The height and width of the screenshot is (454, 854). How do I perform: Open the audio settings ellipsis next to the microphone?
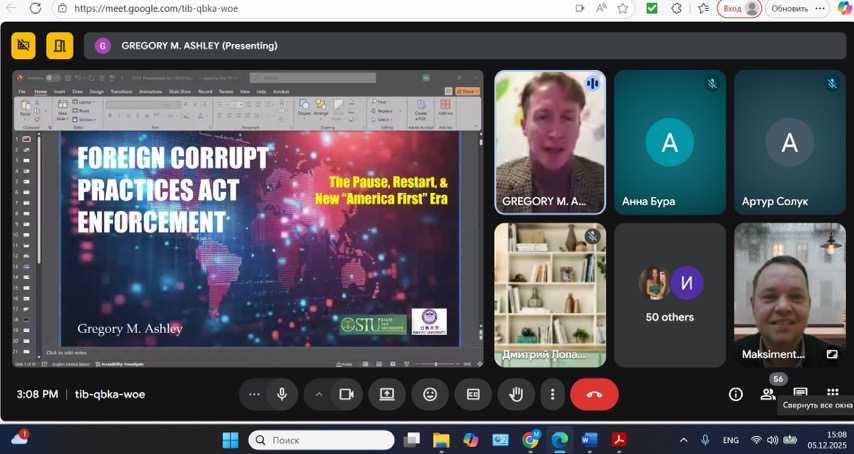click(x=254, y=394)
